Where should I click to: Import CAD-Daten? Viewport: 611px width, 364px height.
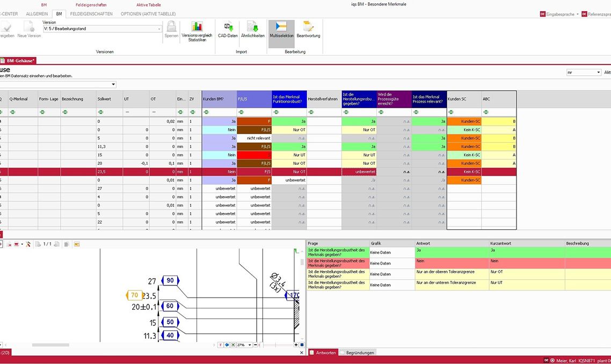pos(228,30)
